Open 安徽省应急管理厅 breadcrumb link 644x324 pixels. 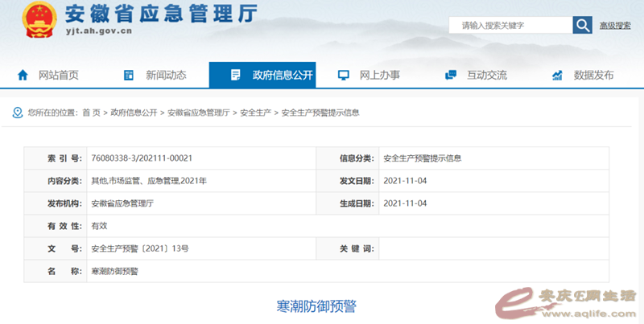coord(198,113)
